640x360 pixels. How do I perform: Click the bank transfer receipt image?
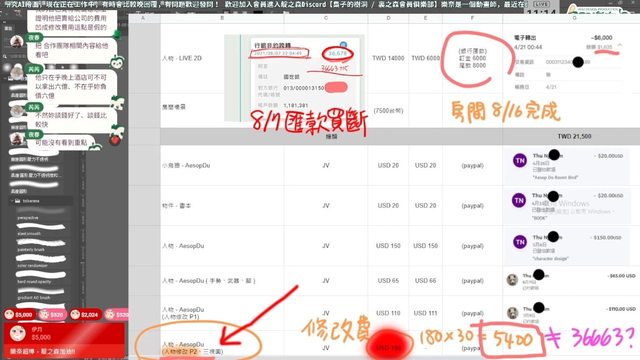pos(294,78)
